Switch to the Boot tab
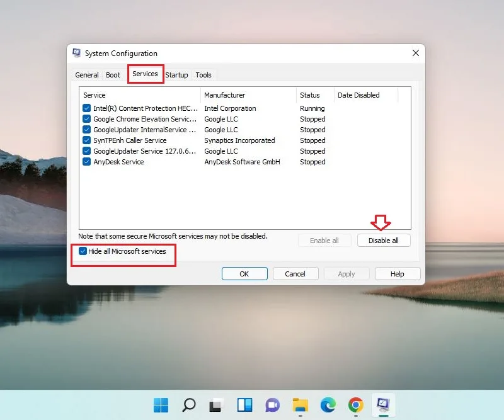The image size is (504, 420). (x=113, y=75)
